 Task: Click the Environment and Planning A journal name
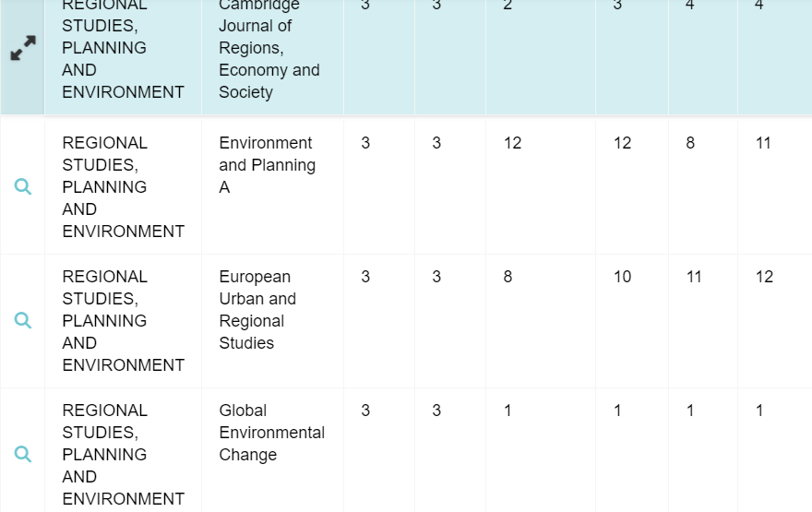pos(267,165)
